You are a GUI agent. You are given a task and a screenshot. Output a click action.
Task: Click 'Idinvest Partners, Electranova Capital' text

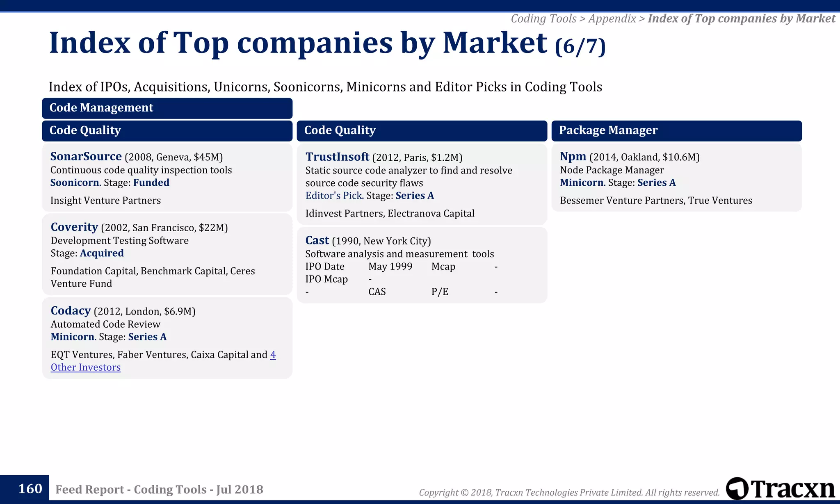point(390,214)
